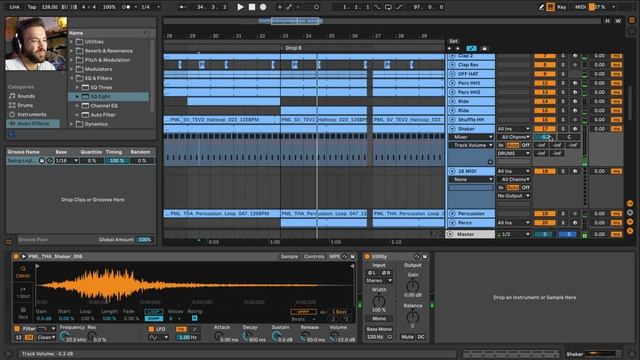
Task: Start playback with the Play button
Action: point(240,7)
